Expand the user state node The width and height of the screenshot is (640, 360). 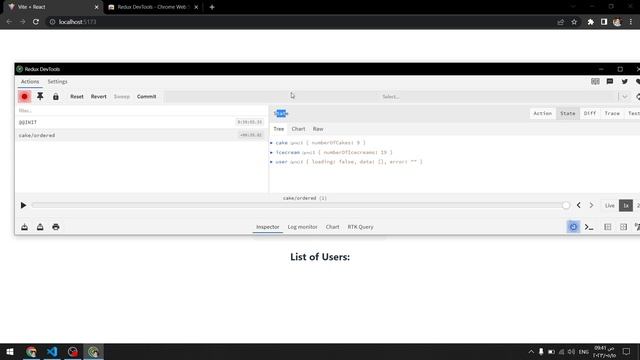[x=271, y=162]
